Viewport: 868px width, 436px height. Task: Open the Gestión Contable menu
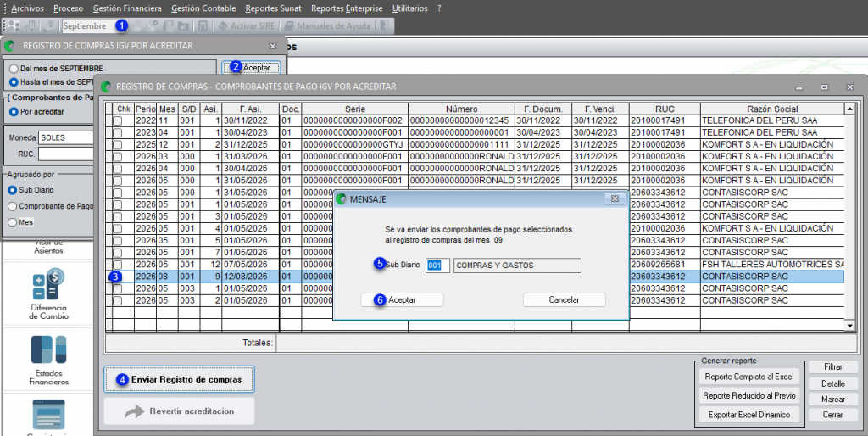[203, 8]
